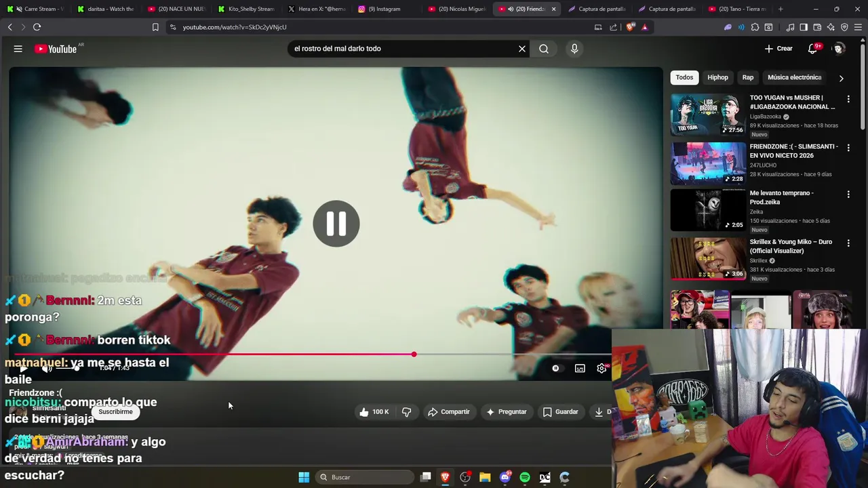The width and height of the screenshot is (868, 488).
Task: Open Spotify from the taskbar
Action: [x=525, y=477]
